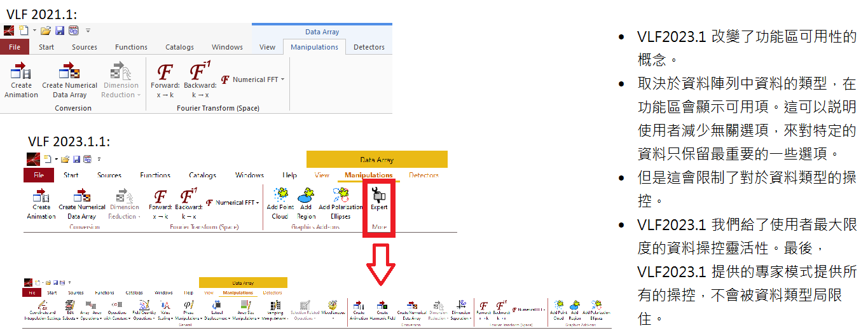
Task: Click Create Numerical Data Array in VLF 2023.1.1
Action: (x=82, y=203)
